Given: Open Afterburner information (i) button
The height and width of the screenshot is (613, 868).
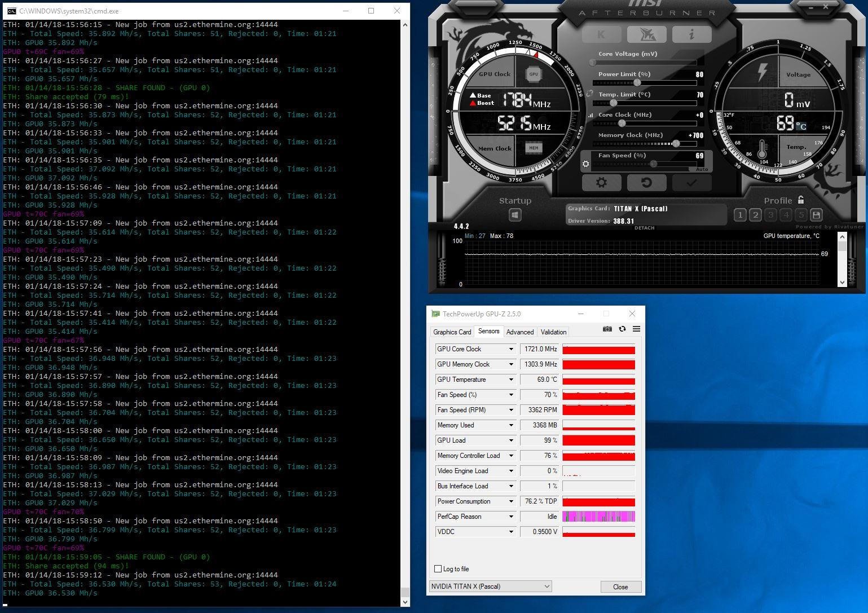Looking at the screenshot, I should click(x=691, y=34).
